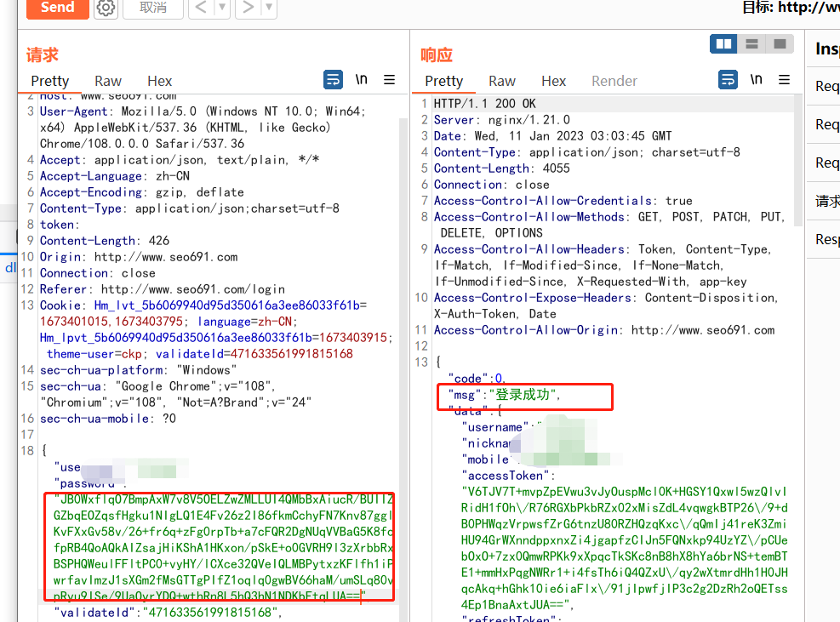Viewport: 840px width, 622px height.
Task: Open response panel hamburger options menu
Action: tap(784, 80)
